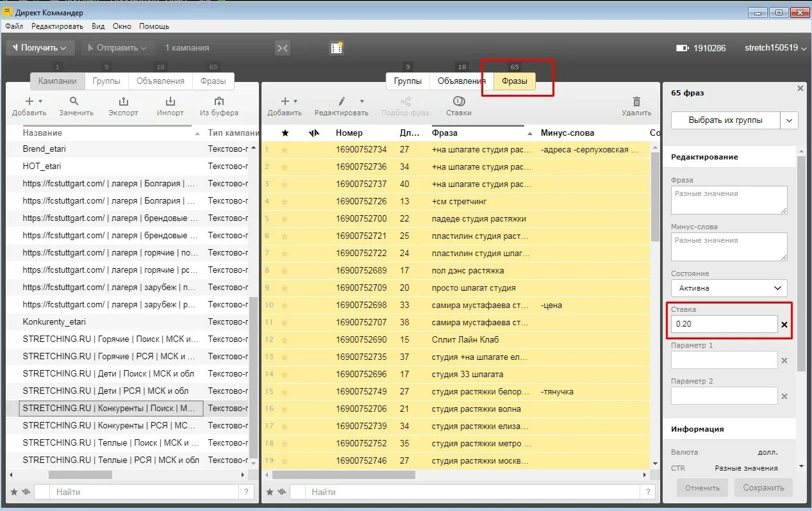Open the Состояние Активна dropdown
Screen dimensions: 812x511
729,288
